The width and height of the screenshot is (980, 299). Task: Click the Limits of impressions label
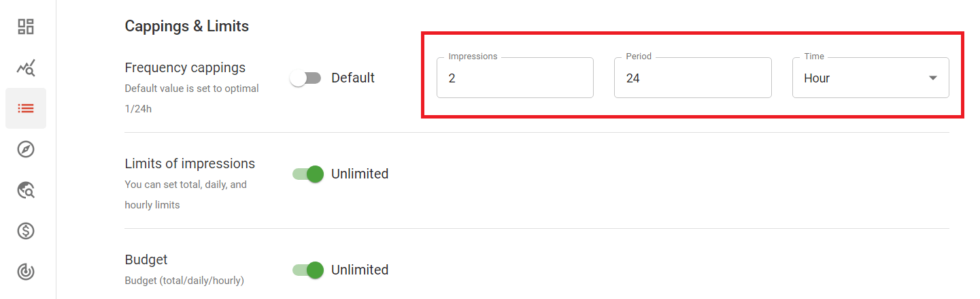coord(190,163)
